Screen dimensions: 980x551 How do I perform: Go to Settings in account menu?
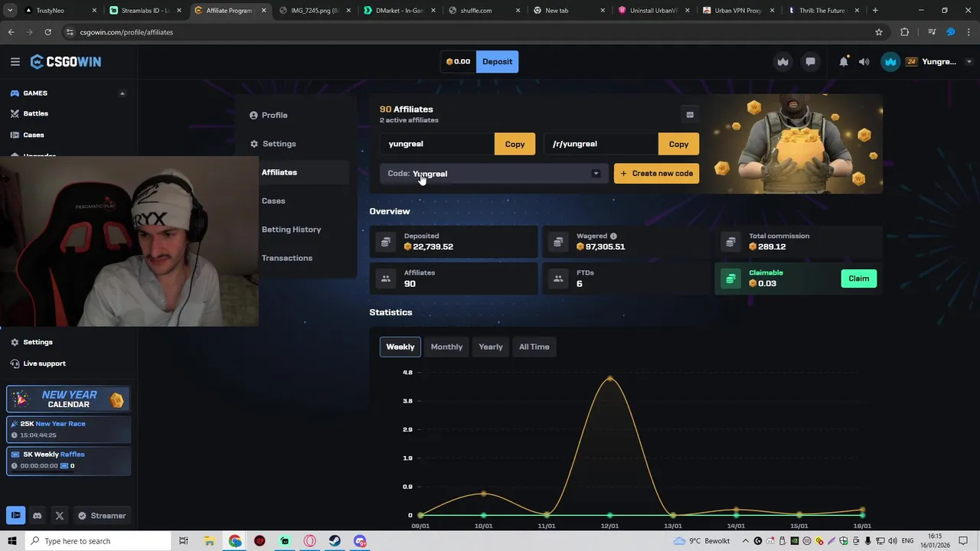[273, 144]
